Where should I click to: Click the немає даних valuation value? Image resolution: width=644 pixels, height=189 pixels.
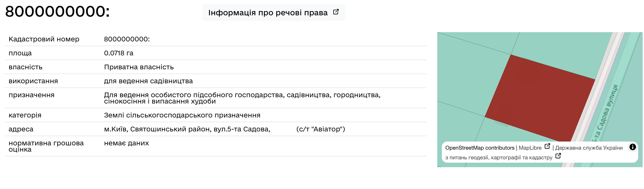126,143
